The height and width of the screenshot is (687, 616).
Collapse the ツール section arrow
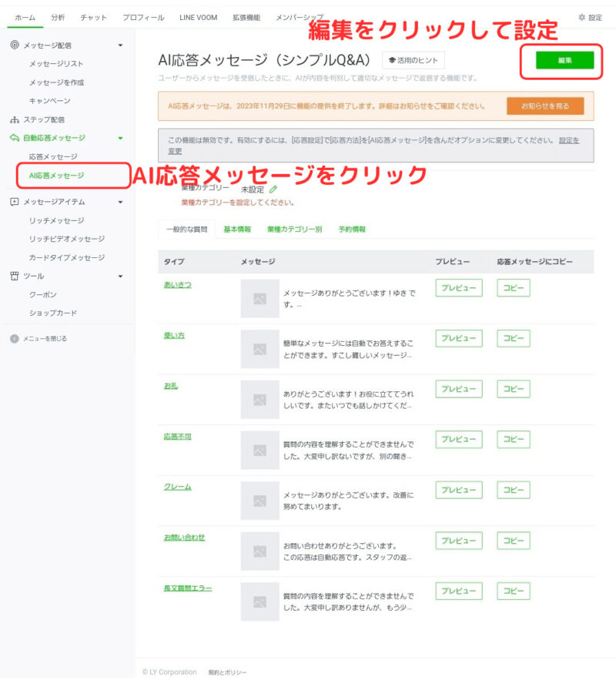click(x=120, y=276)
